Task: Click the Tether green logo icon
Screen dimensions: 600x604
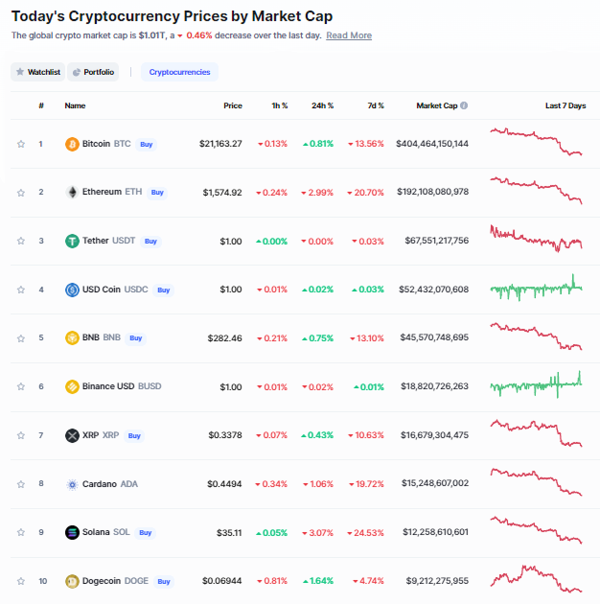Action: (x=72, y=241)
